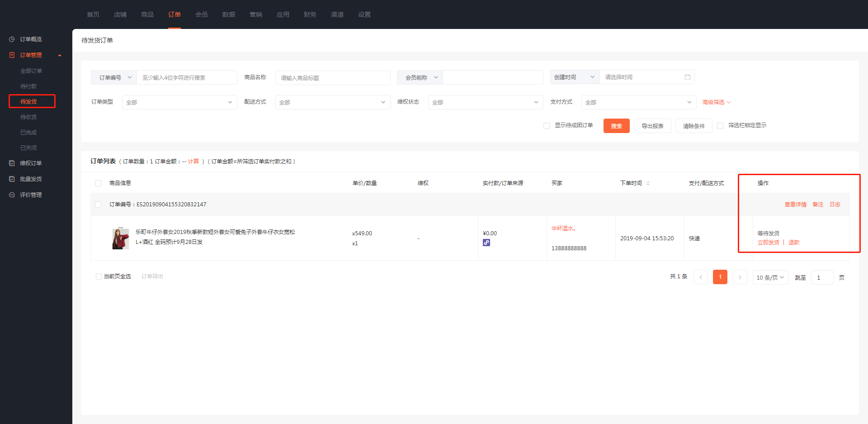Viewport: 868px width, 424px height.
Task: Click the 跳至 page number input
Action: 822,277
